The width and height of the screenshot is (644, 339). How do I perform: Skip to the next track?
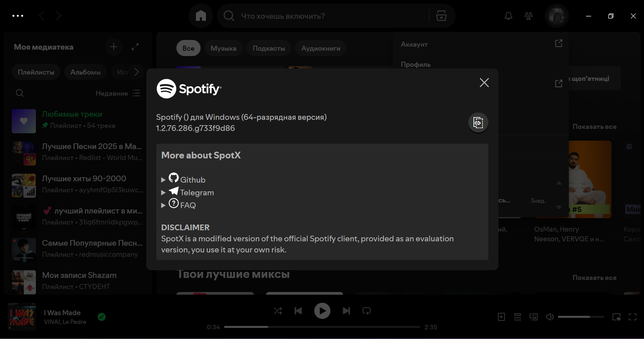pyautogui.click(x=346, y=311)
